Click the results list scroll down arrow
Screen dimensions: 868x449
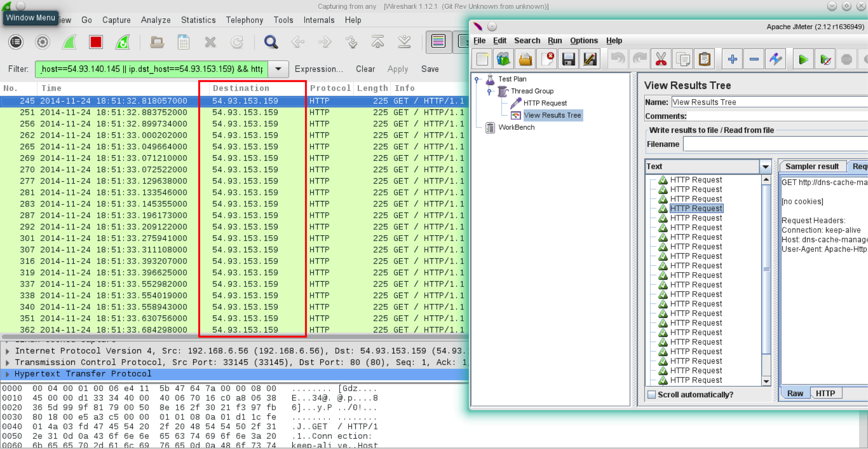766,381
